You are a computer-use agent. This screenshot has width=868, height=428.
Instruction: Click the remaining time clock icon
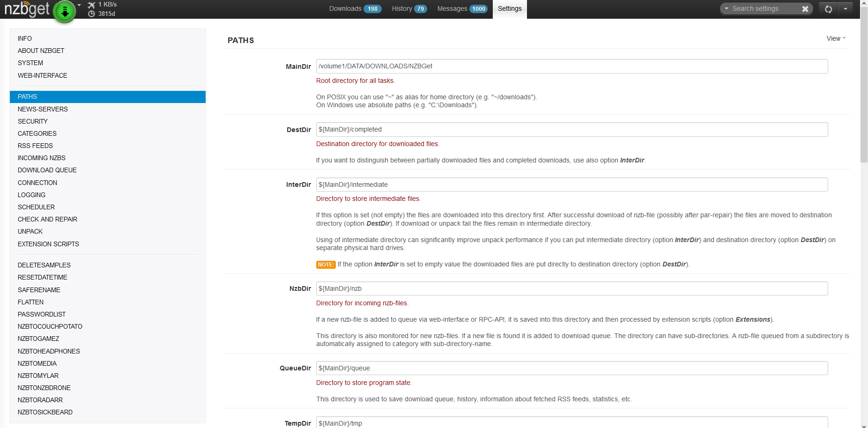pyautogui.click(x=91, y=14)
